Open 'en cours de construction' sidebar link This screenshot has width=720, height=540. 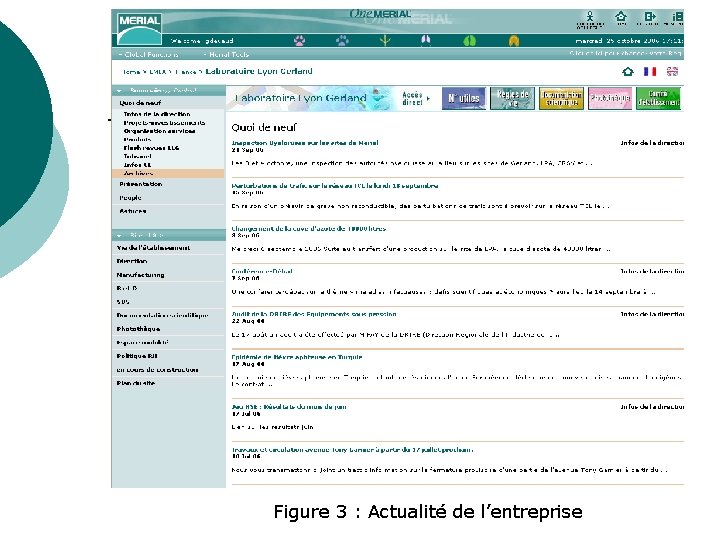click(x=157, y=370)
